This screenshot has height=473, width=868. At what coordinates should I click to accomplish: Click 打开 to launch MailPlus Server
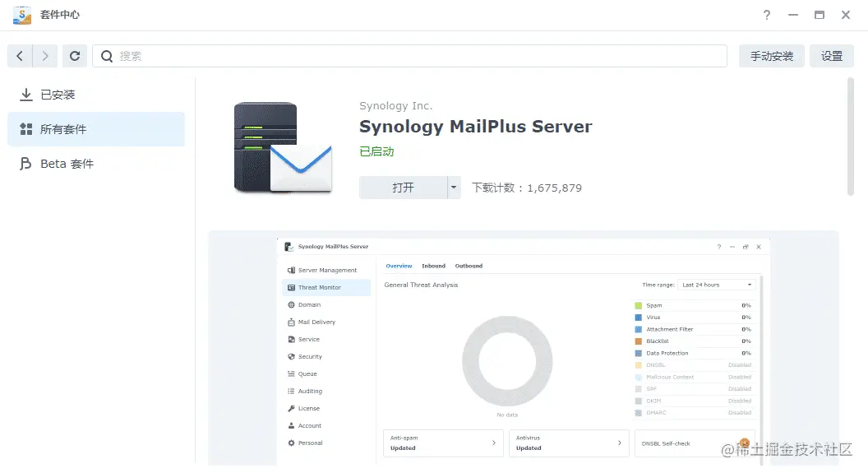403,188
